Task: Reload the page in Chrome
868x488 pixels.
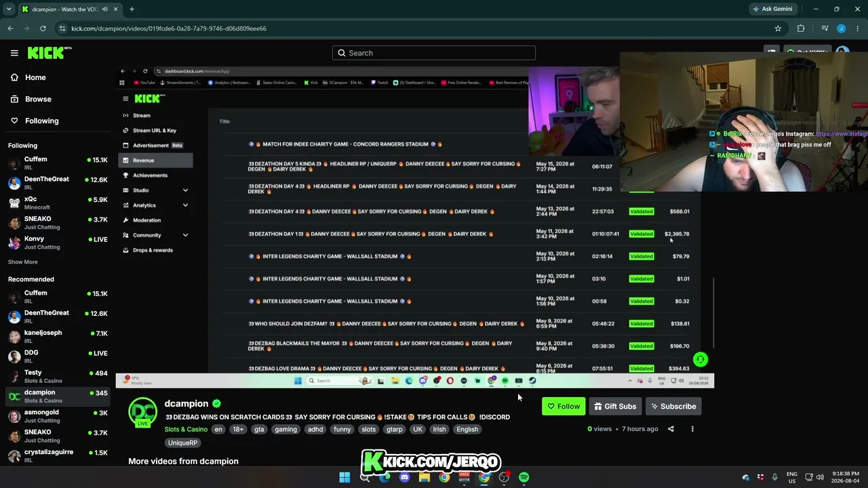Action: (43, 28)
